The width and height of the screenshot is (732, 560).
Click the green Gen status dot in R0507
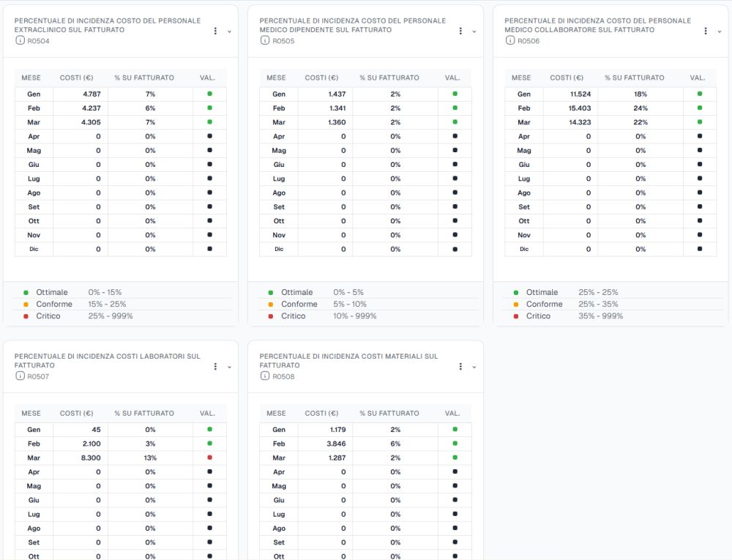click(x=209, y=429)
